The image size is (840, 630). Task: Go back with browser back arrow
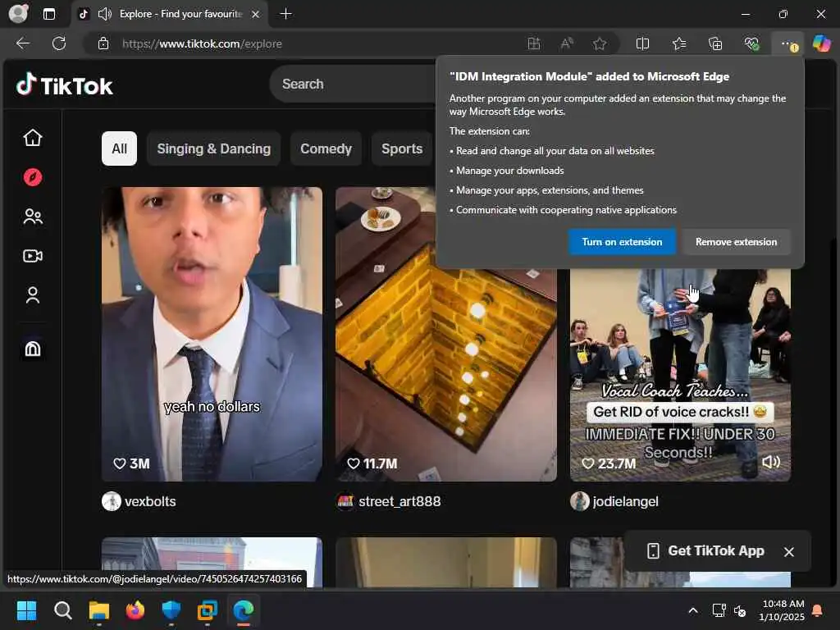point(22,43)
